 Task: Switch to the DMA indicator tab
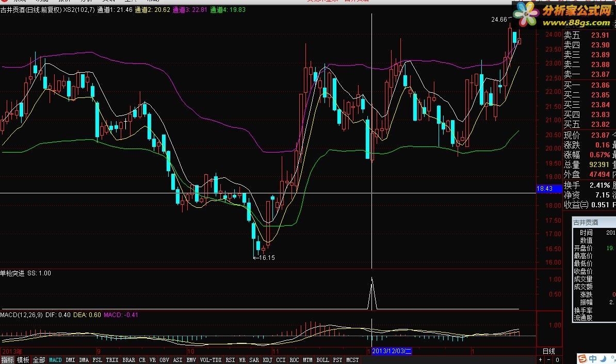84,360
